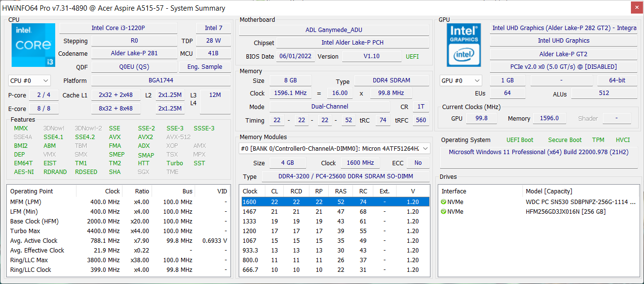Viewport: 644px width, 284px height.
Task: Click the Intel 7 process field
Action: click(x=213, y=28)
